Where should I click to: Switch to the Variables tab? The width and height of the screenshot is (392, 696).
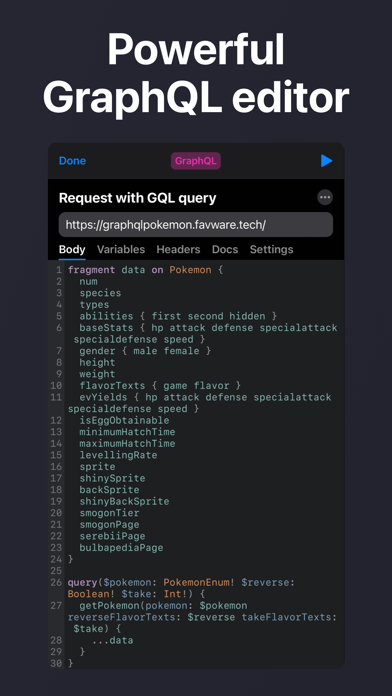tap(121, 249)
